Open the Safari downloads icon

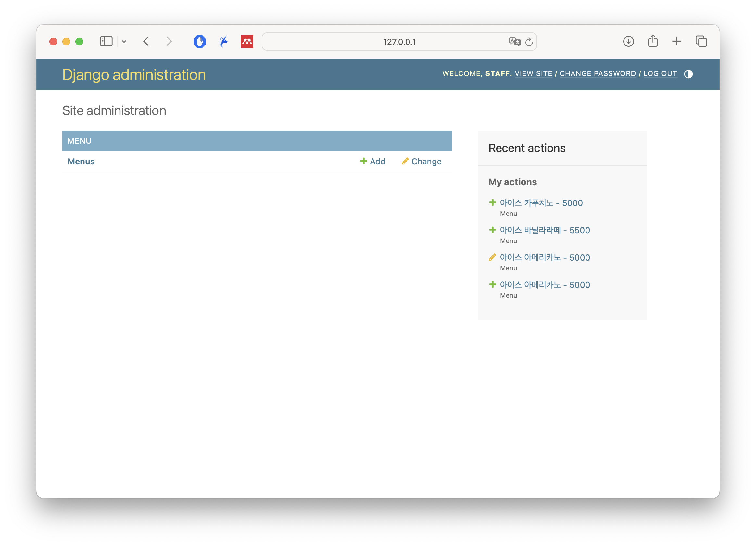[628, 41]
